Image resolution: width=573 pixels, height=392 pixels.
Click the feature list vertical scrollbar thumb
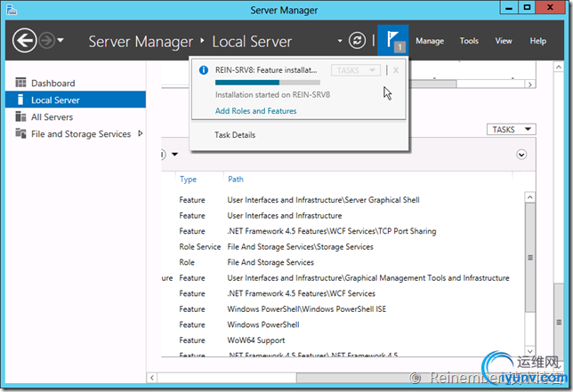tap(530, 258)
